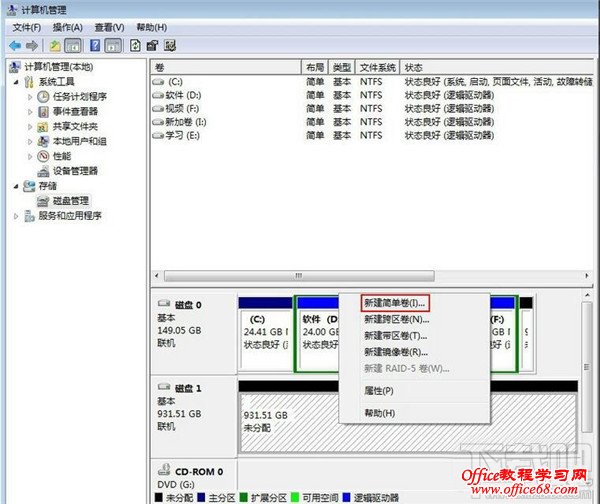Click the Performance icon in tree
This screenshot has width=600, height=504.
tap(43, 156)
